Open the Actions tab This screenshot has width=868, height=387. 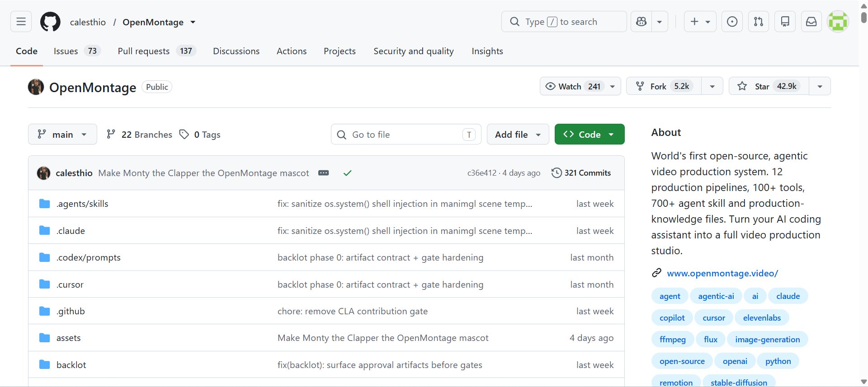click(x=292, y=51)
